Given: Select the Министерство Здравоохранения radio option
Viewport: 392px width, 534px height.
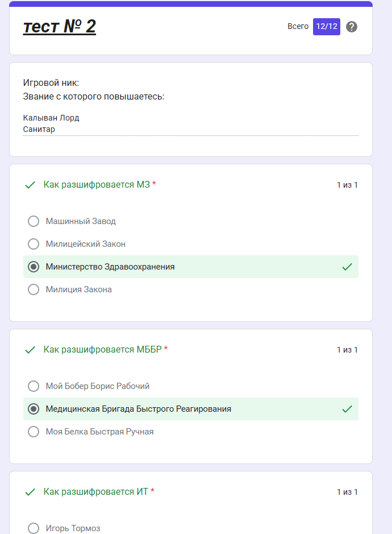Looking at the screenshot, I should click(34, 267).
